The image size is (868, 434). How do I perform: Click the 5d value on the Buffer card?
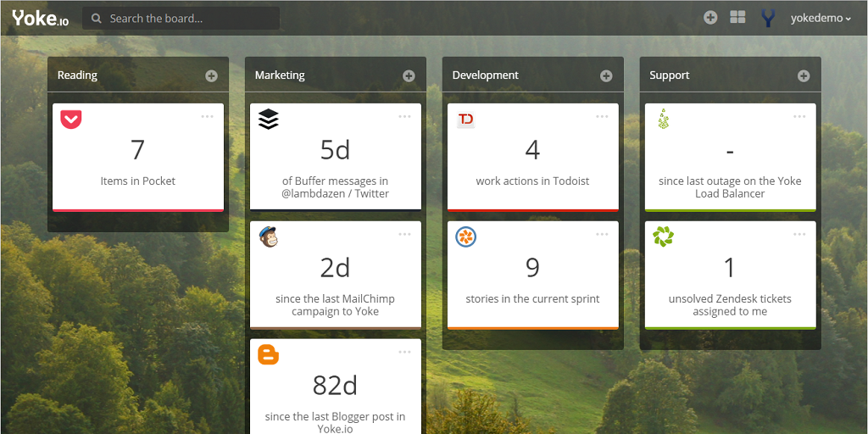click(335, 149)
